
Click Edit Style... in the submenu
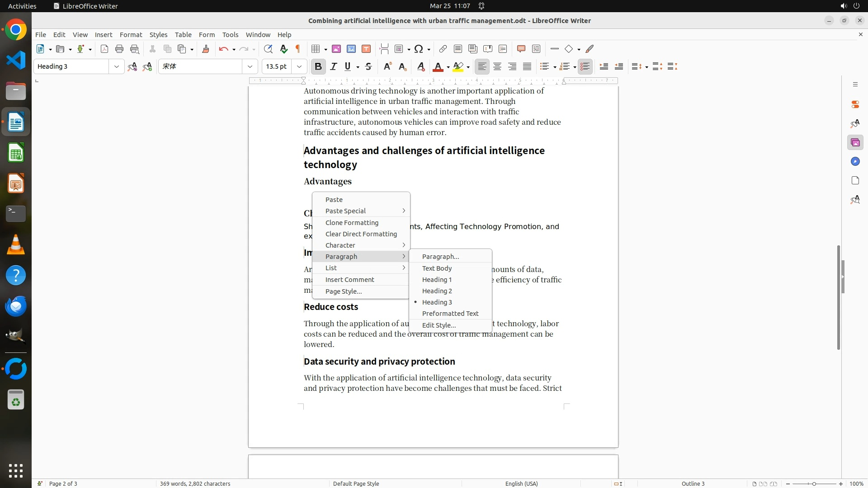pyautogui.click(x=439, y=325)
